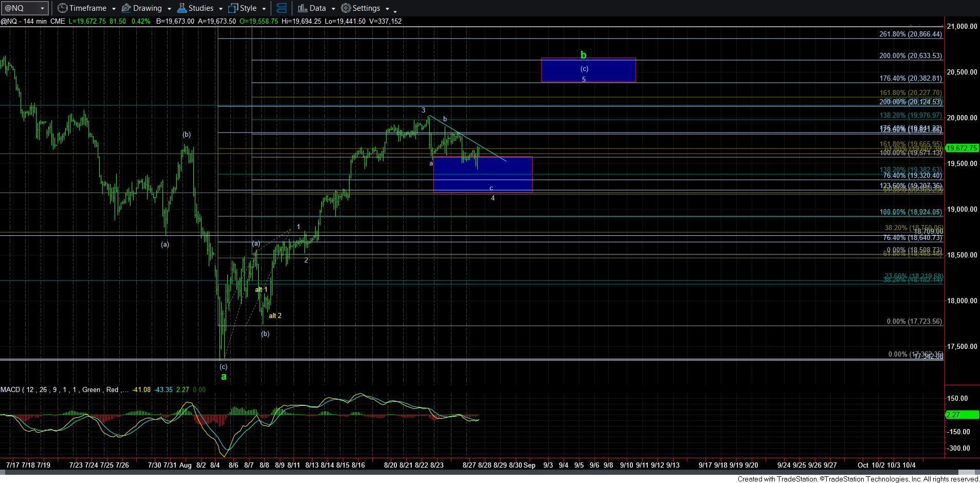The height and width of the screenshot is (483, 980).
Task: Select the yellow 'alt 2' label
Action: [x=275, y=316]
